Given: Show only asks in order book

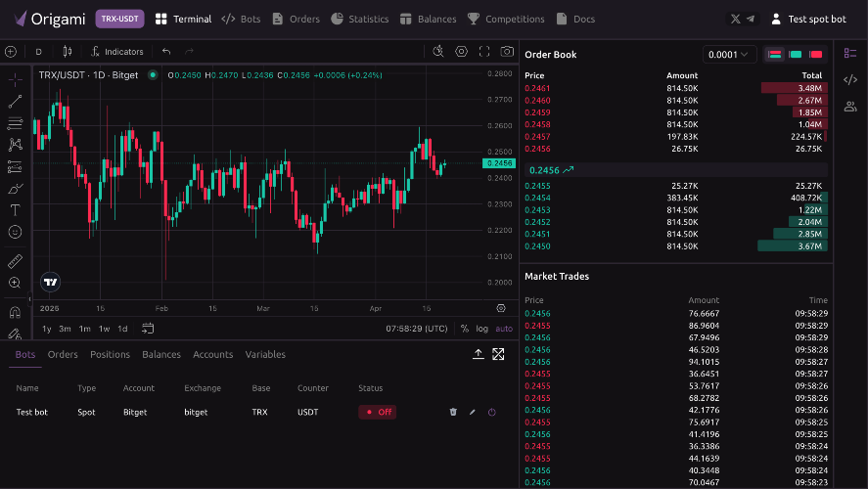Looking at the screenshot, I should [815, 54].
